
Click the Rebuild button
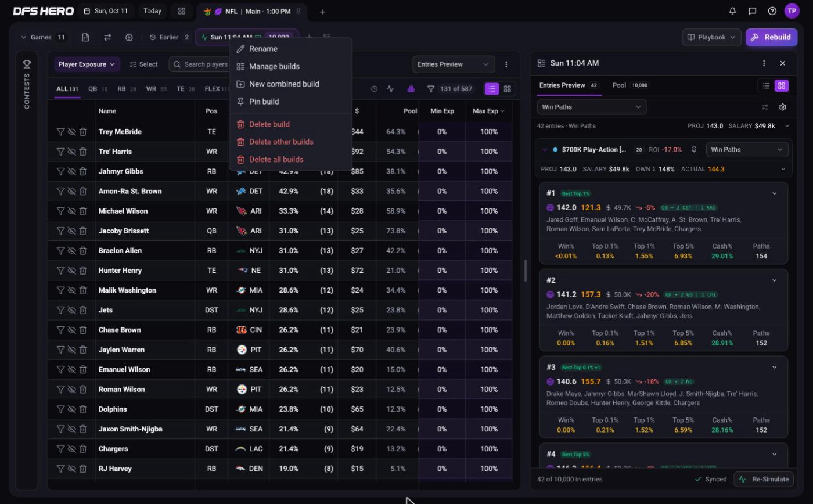[x=771, y=37]
